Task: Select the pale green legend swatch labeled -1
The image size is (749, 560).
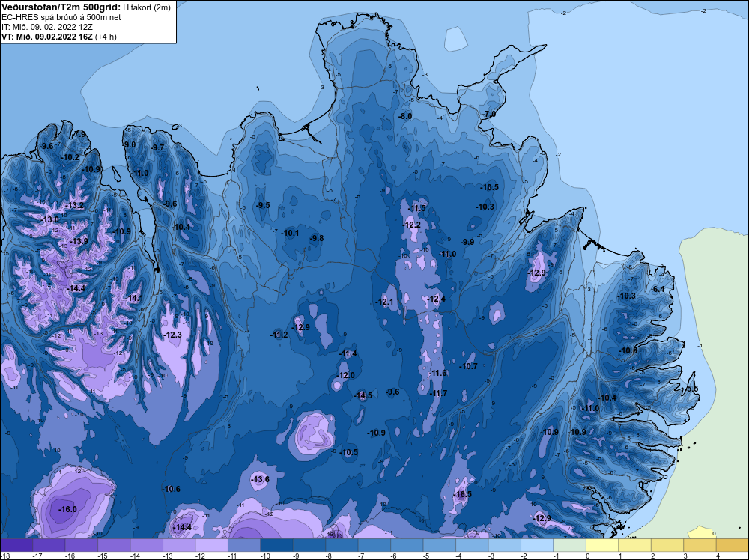Action: (569, 545)
